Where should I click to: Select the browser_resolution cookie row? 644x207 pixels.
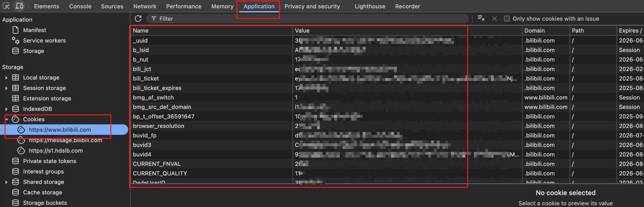[387, 126]
